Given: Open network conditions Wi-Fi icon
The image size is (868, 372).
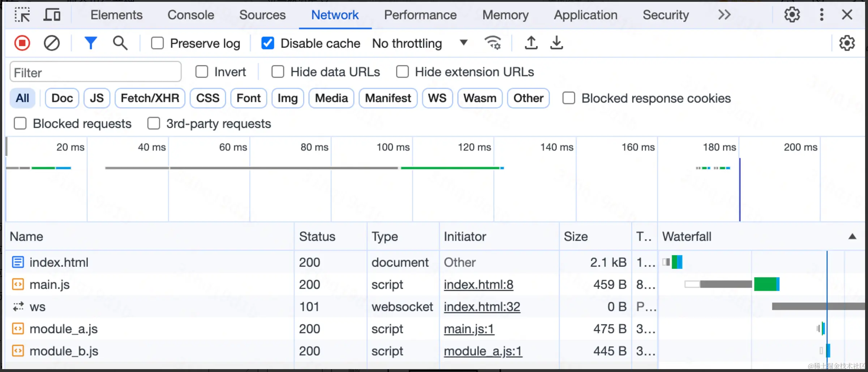Looking at the screenshot, I should coord(493,43).
